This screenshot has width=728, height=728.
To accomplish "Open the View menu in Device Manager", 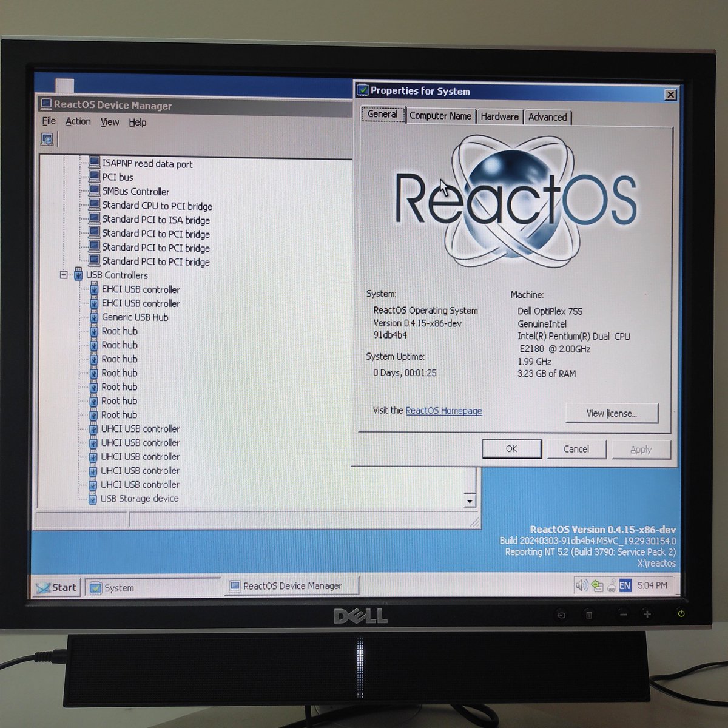I will pos(110,122).
